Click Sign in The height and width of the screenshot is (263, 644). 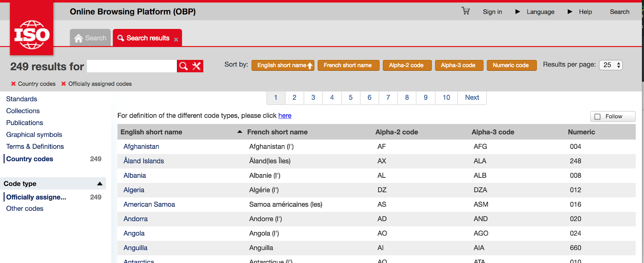(x=492, y=12)
